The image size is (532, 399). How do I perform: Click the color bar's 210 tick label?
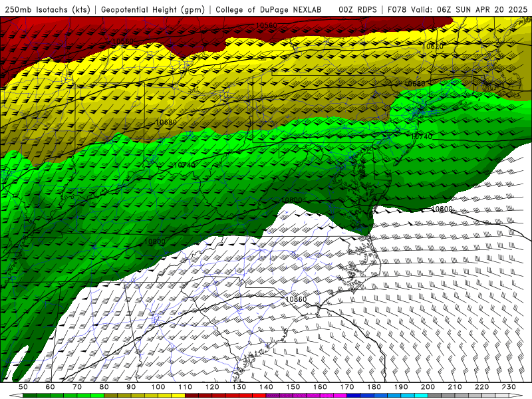456,387
